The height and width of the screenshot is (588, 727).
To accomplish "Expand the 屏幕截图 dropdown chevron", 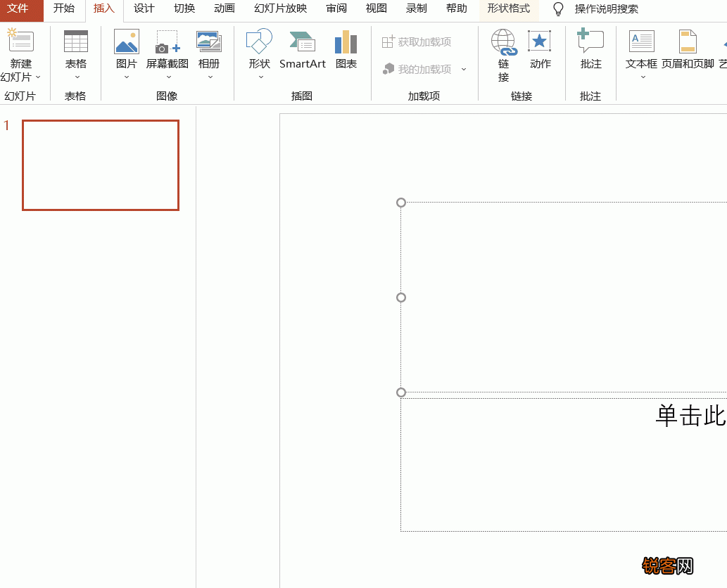I will (x=169, y=77).
